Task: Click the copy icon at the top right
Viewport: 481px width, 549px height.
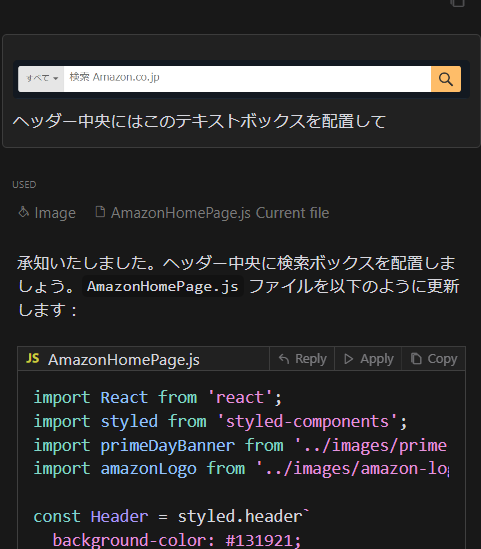Action: [x=458, y=3]
